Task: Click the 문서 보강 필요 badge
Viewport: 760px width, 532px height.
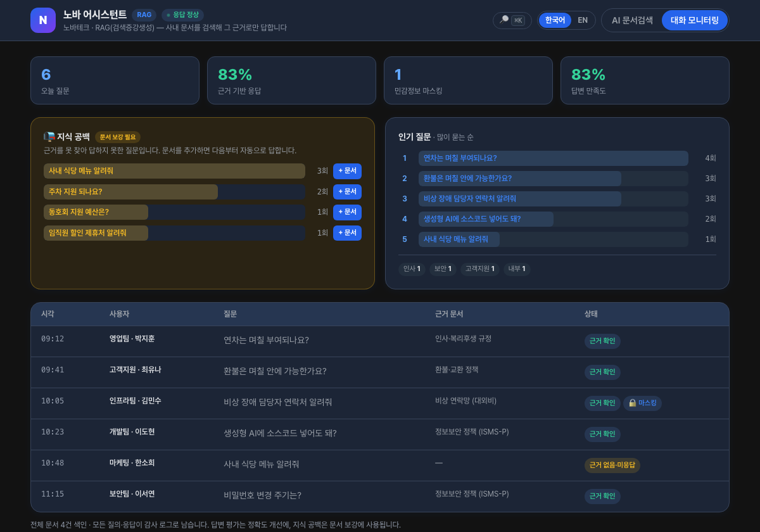Action: click(118, 137)
